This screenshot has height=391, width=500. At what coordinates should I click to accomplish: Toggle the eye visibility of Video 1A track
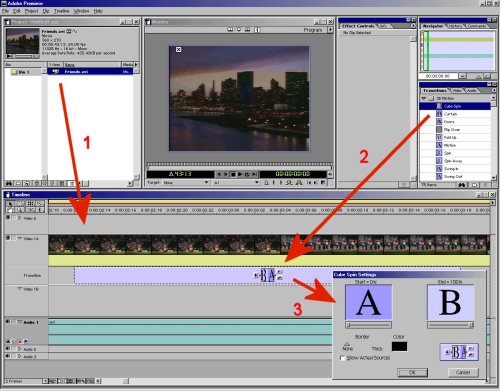click(8, 238)
